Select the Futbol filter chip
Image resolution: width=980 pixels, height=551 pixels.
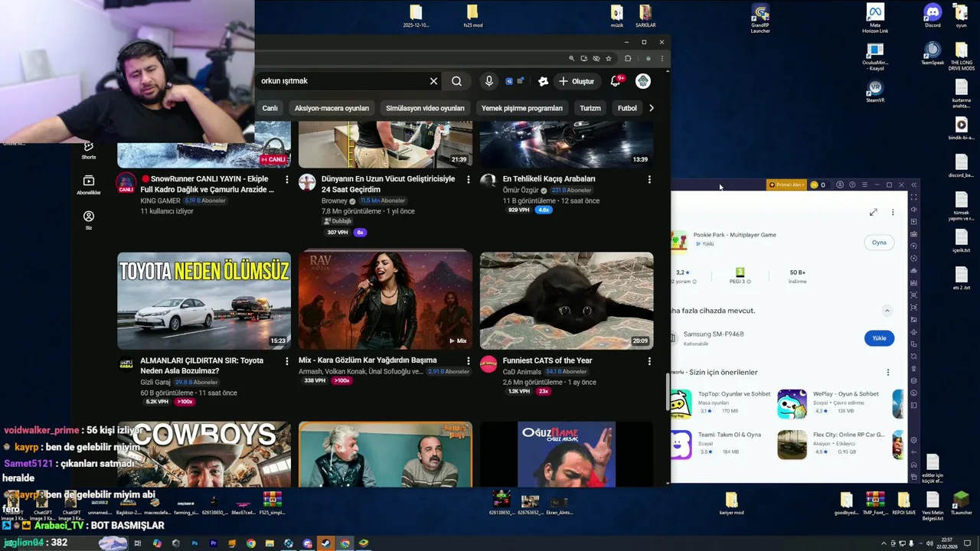627,108
